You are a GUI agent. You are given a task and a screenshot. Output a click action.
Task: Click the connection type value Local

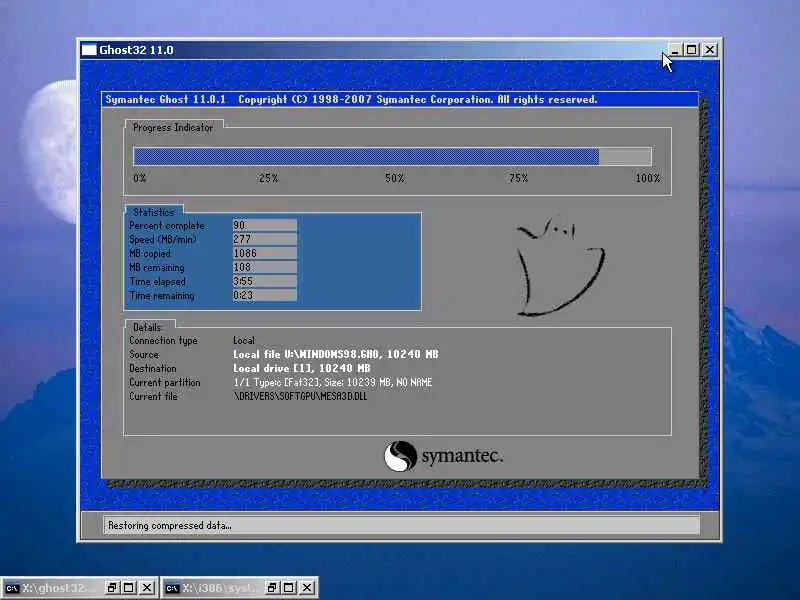[244, 340]
